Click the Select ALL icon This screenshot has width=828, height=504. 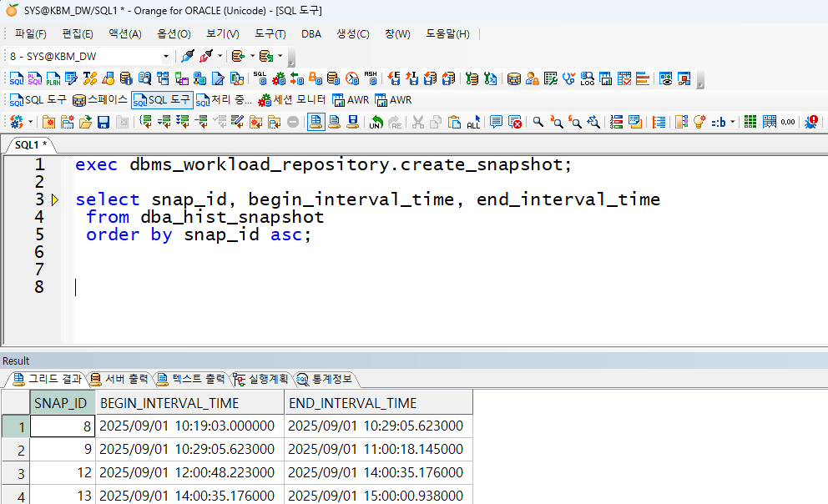click(x=473, y=123)
